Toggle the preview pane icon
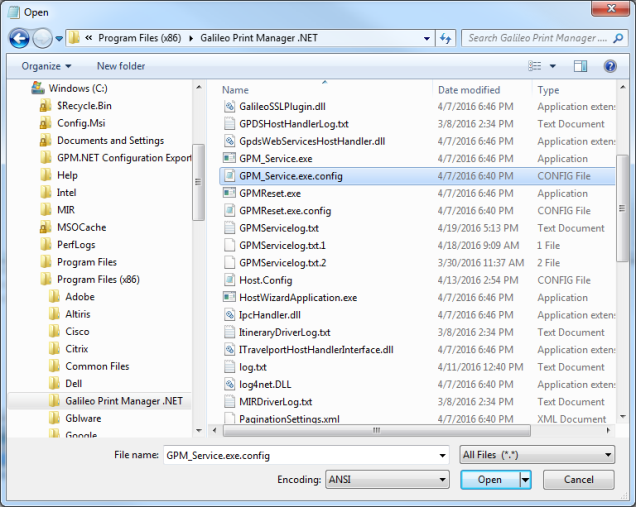This screenshot has width=636, height=507. (x=580, y=66)
